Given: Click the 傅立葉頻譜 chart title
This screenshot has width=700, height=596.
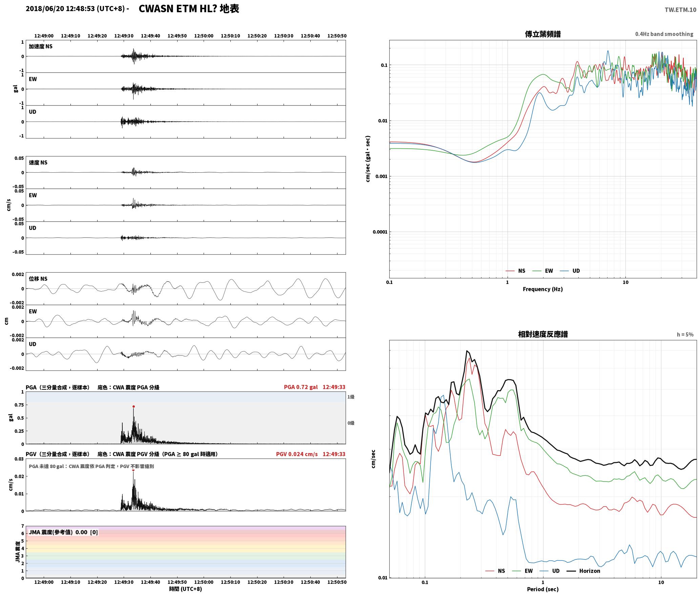Looking at the screenshot, I should 543,34.
